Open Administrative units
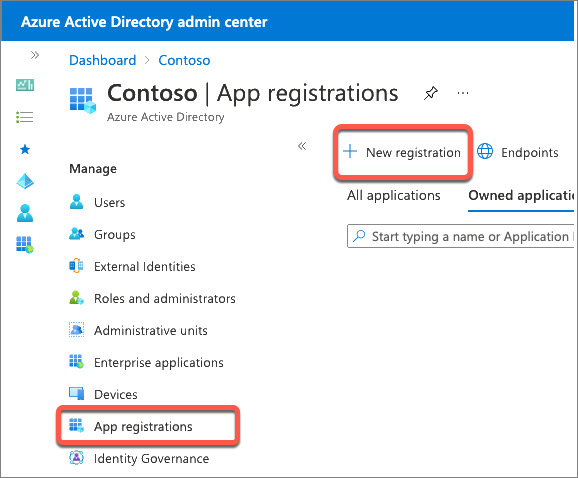 pyautogui.click(x=138, y=331)
